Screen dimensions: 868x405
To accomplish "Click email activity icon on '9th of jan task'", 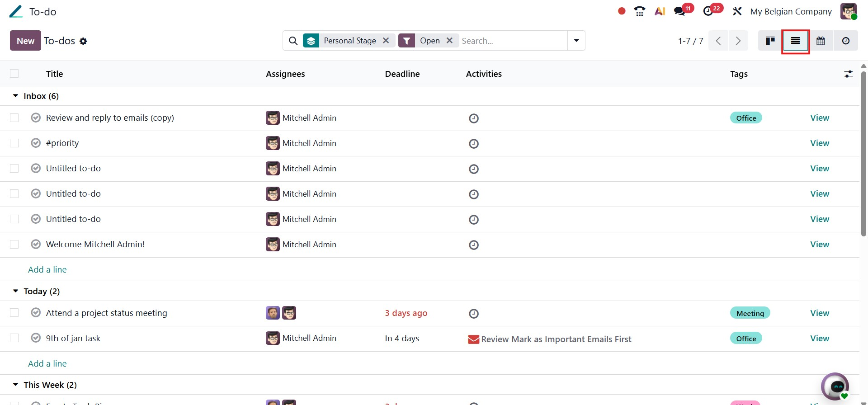I will click(x=473, y=339).
